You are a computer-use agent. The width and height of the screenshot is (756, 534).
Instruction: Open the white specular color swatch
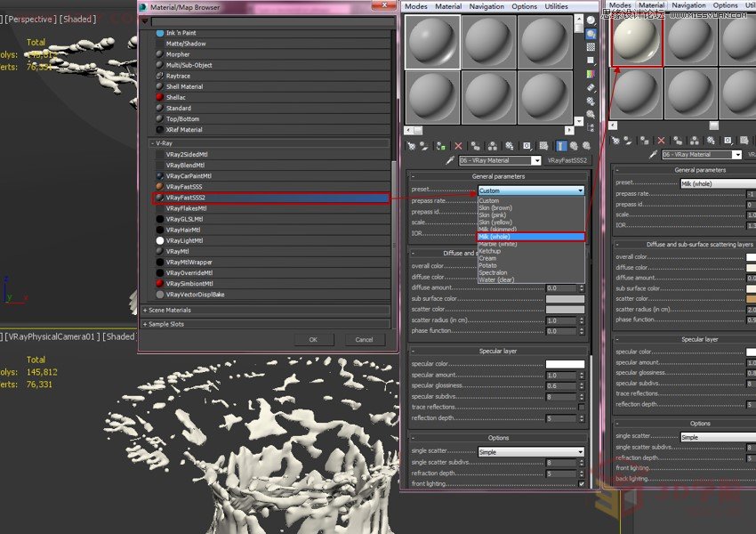(x=564, y=363)
